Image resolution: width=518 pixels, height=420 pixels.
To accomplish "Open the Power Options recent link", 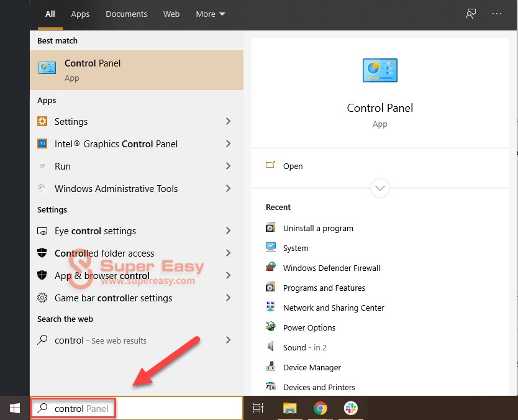I will 309,327.
